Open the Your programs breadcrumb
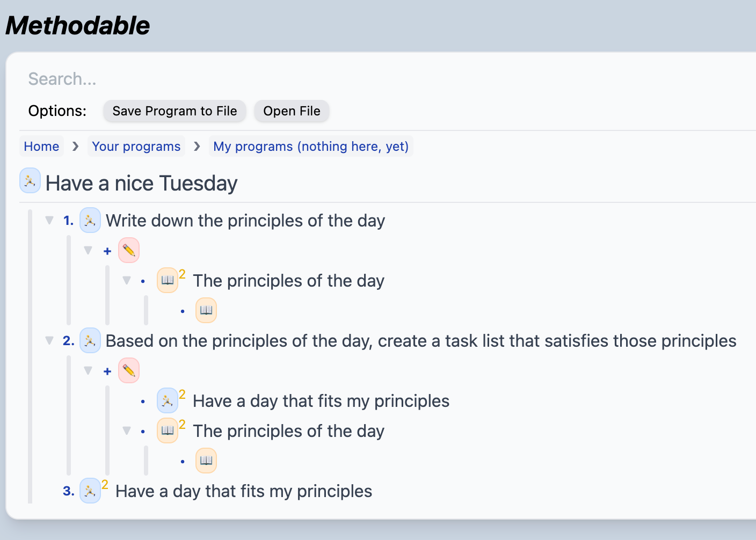The image size is (756, 540). 136,147
